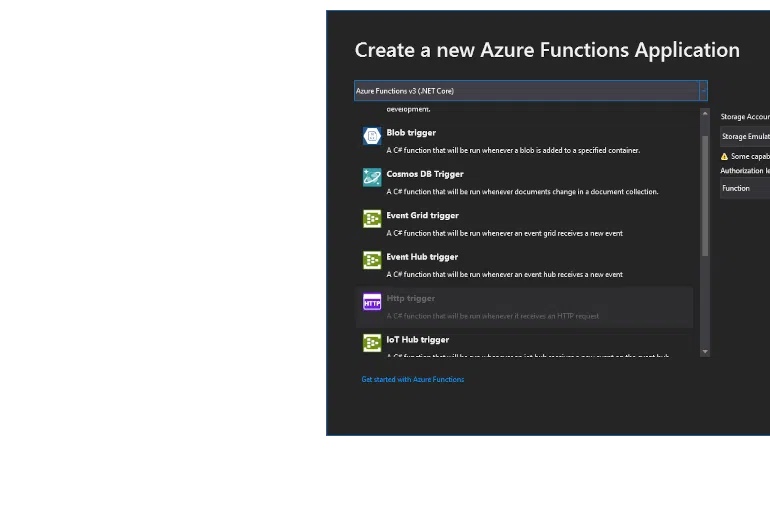The image size is (770, 515).
Task: Select the HTTP trigger icon
Action: (372, 302)
